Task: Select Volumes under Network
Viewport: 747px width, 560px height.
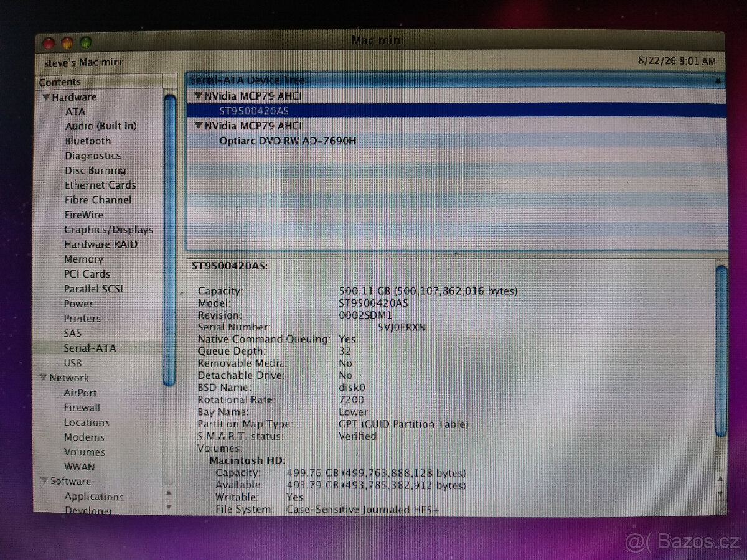Action: (x=85, y=452)
